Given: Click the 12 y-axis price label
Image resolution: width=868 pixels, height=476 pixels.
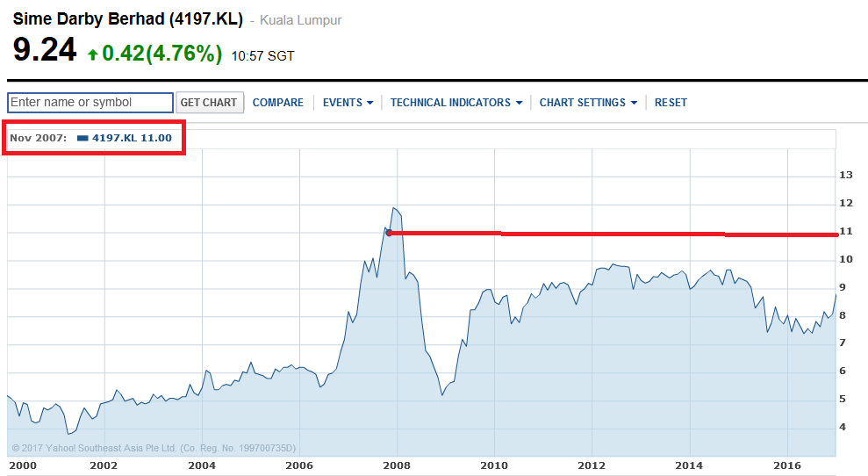Looking at the screenshot, I should tap(846, 204).
